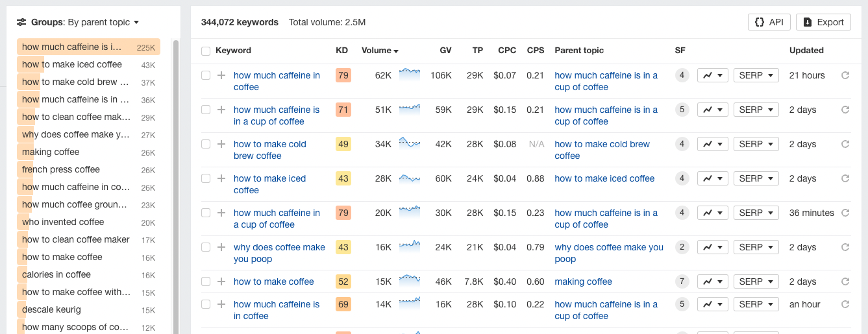The image size is (868, 334).
Task: Refresh the row updated 21 hours ago
Action: (x=845, y=75)
